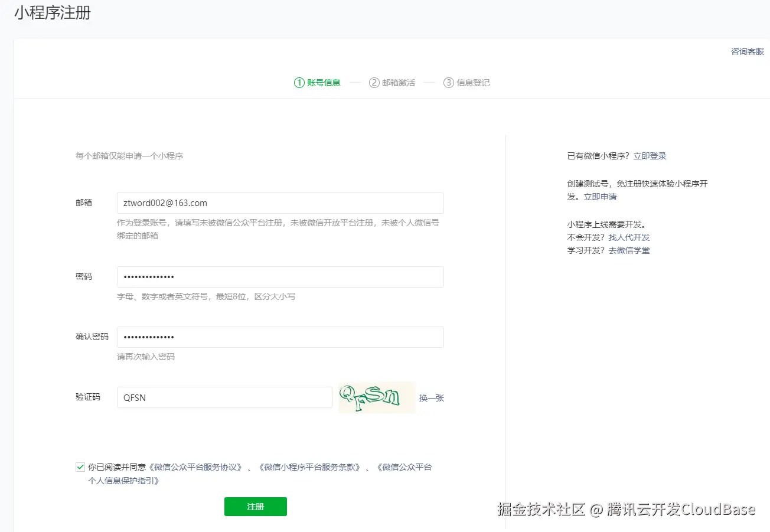Open 咨询客服 support link
770x532 pixels.
click(x=748, y=51)
